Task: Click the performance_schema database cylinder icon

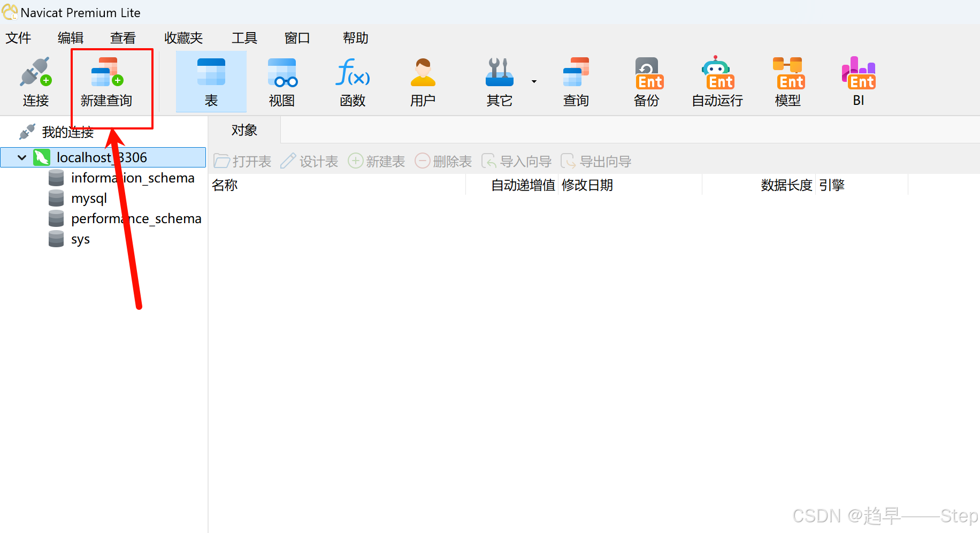Action: click(x=56, y=218)
